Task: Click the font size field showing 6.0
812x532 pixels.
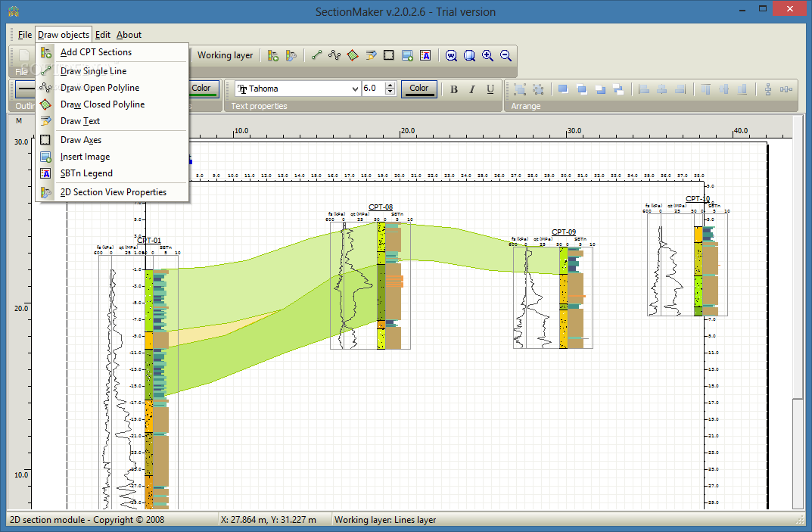Action: tap(373, 89)
